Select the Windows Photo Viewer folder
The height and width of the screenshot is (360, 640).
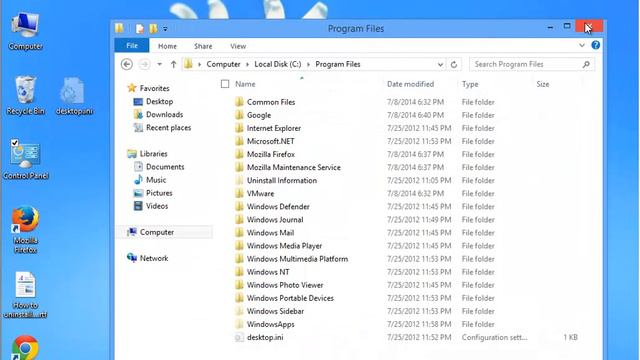point(285,285)
